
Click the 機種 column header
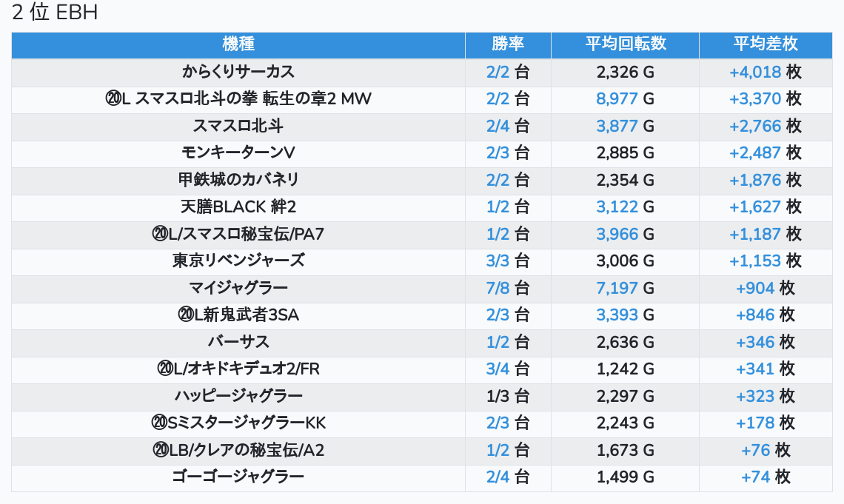tap(238, 44)
